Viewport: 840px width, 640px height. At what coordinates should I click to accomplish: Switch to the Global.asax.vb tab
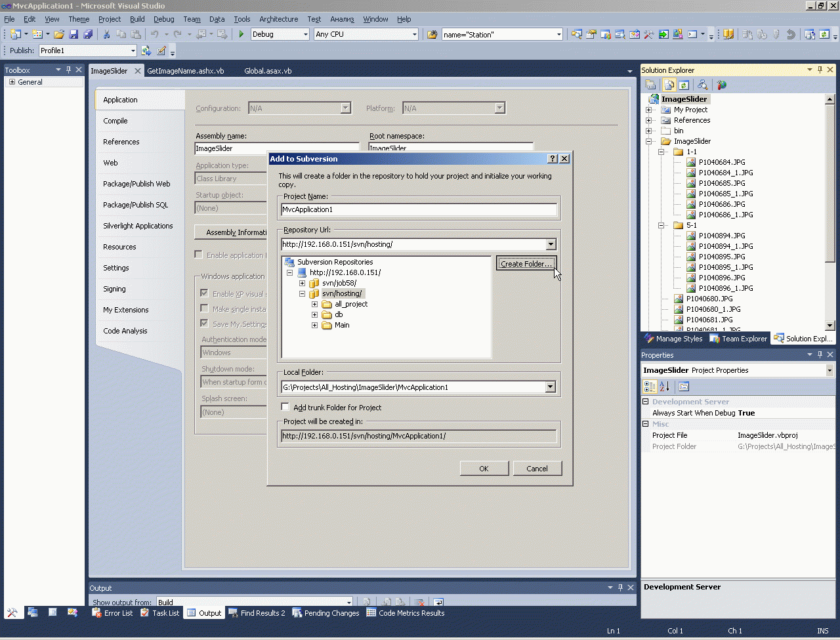[268, 71]
